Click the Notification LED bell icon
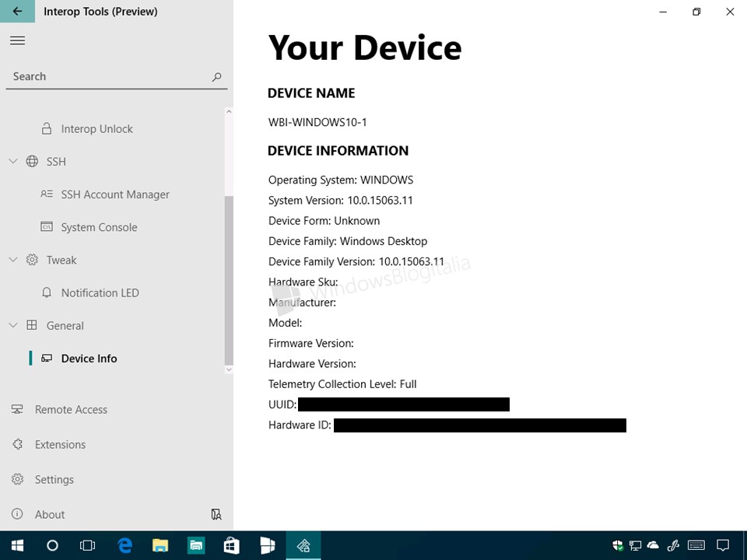Screen dimensions: 747x560 47,292
